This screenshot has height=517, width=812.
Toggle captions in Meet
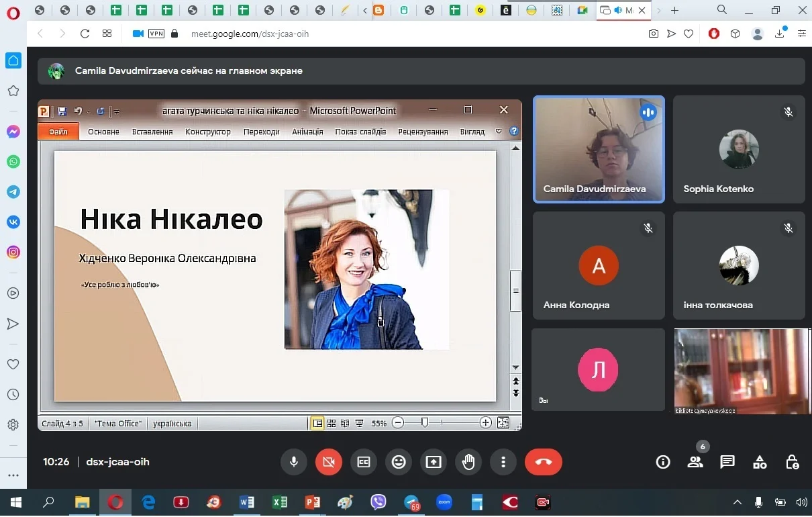(x=364, y=462)
